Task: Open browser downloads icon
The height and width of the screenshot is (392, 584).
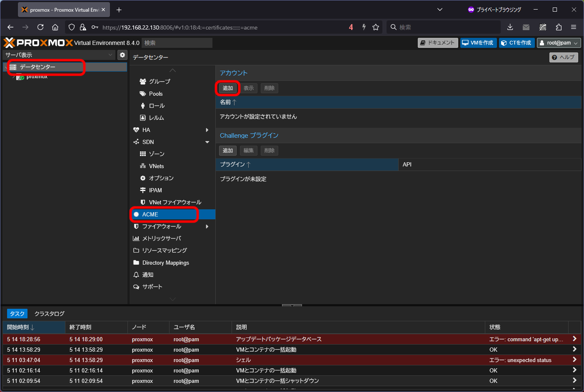Action: (x=510, y=27)
